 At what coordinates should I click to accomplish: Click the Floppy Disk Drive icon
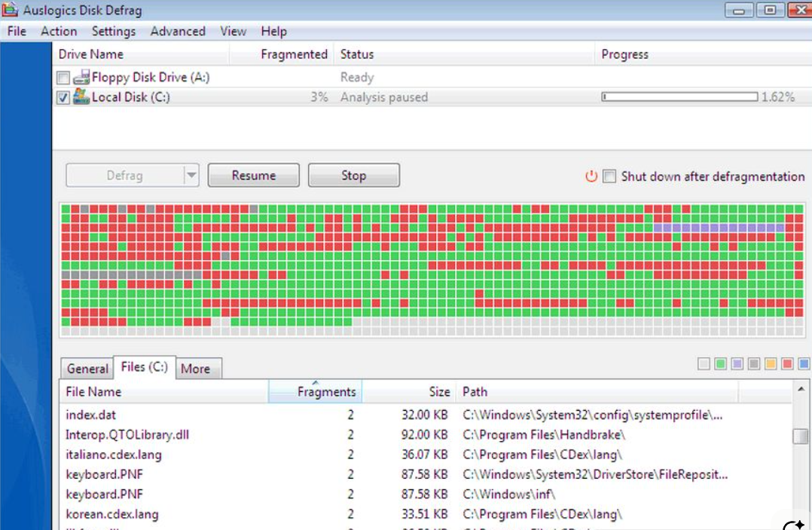tap(81, 77)
